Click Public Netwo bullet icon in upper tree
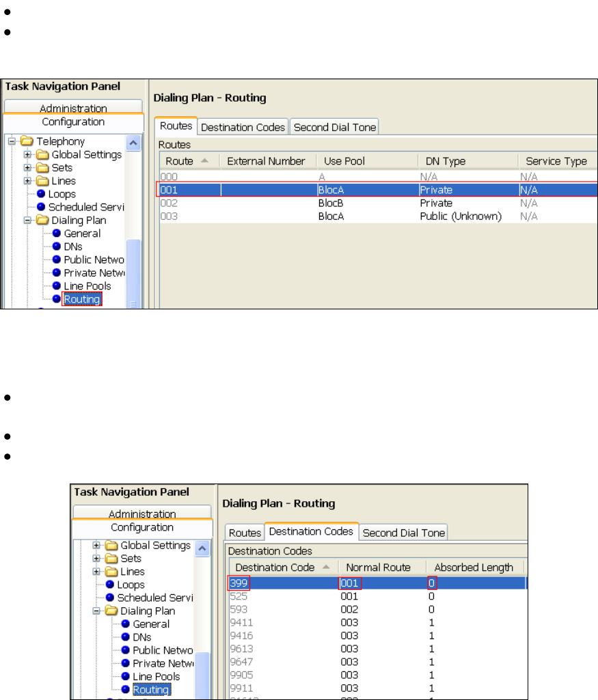 57,260
